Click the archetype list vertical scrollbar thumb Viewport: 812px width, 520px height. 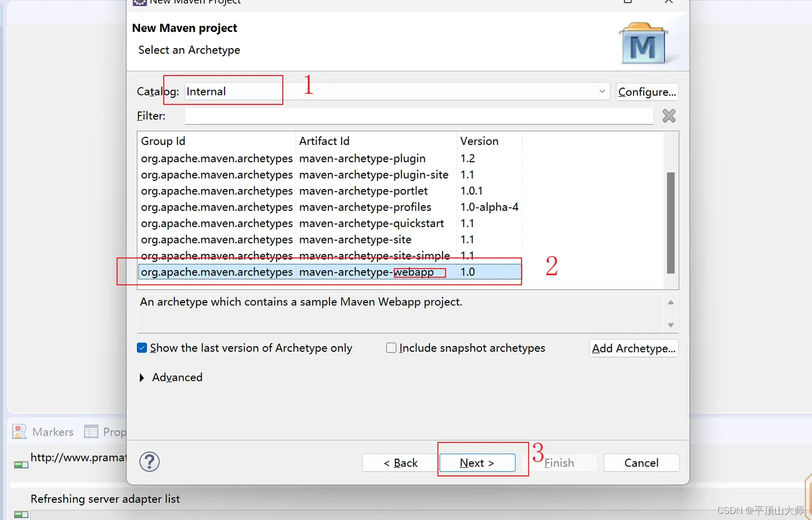click(671, 223)
